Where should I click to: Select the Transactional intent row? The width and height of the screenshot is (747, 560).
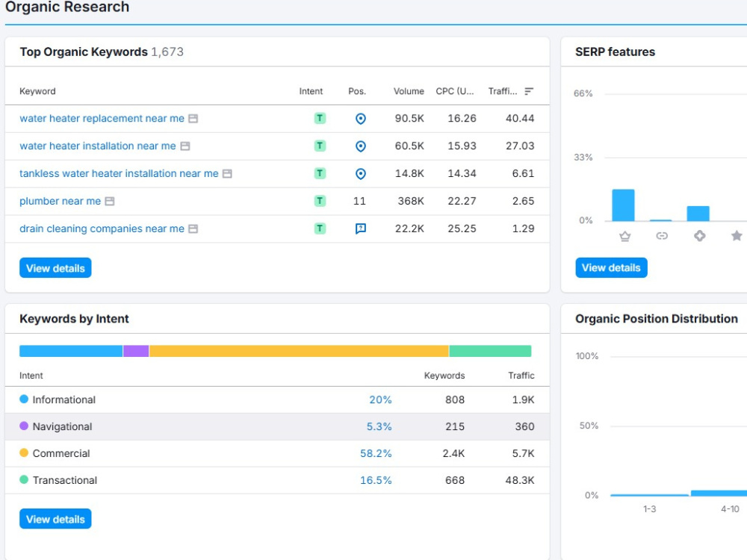pos(277,480)
